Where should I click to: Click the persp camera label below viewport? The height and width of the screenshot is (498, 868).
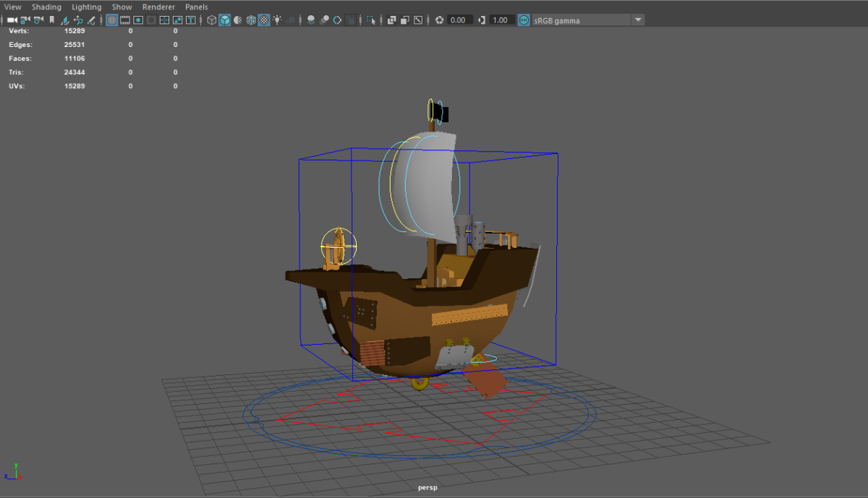[x=427, y=487]
